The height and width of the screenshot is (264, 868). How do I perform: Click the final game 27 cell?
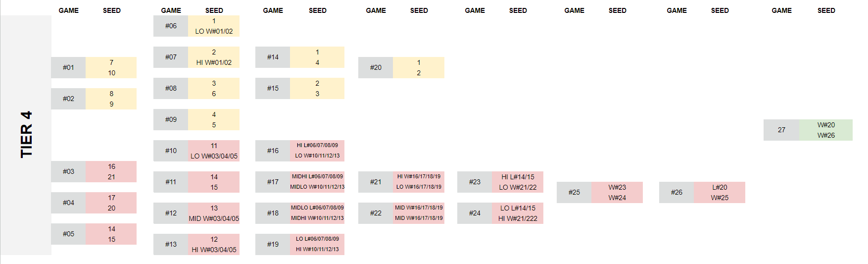781,130
